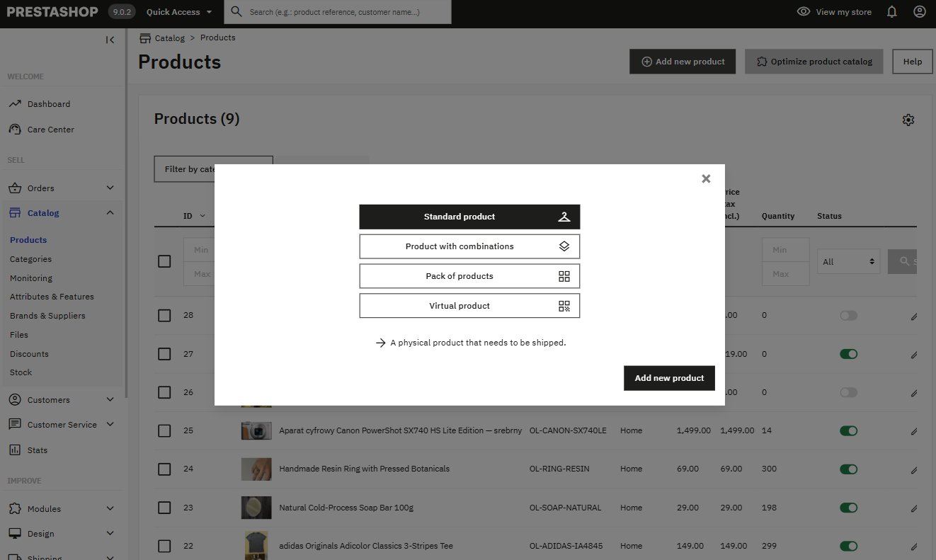Image resolution: width=936 pixels, height=560 pixels.
Task: Edit product 23 with pencil icon
Action: pos(914,508)
